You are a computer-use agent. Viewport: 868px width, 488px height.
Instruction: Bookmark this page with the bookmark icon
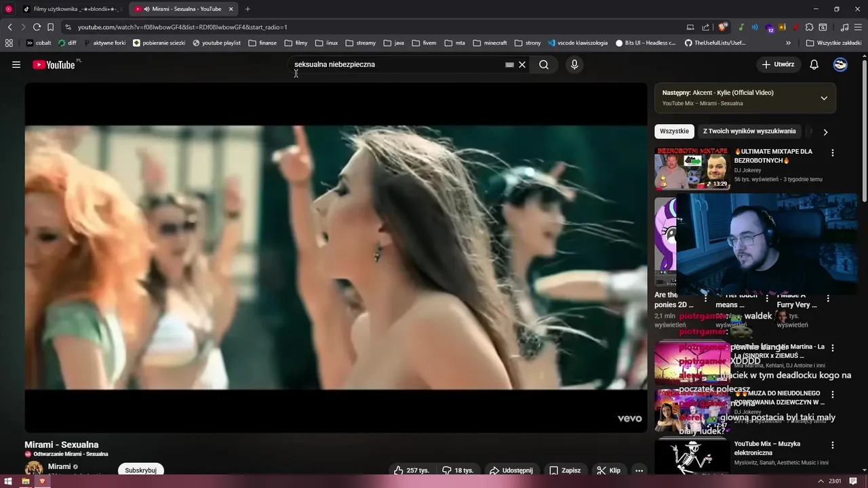point(50,27)
